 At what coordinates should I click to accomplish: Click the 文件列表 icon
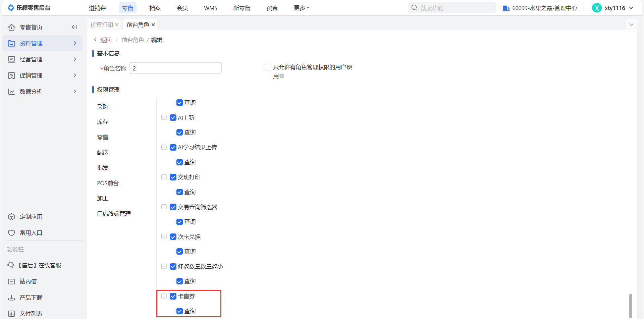[x=11, y=314]
